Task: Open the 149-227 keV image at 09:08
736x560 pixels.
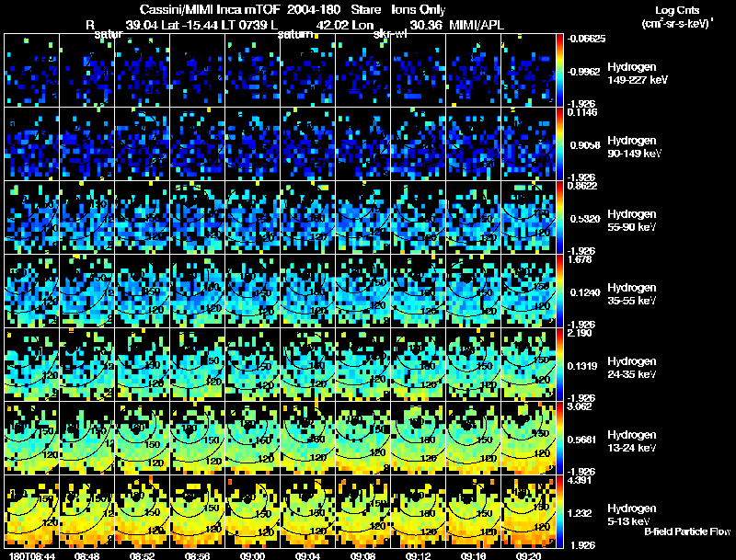Action: 362,71
